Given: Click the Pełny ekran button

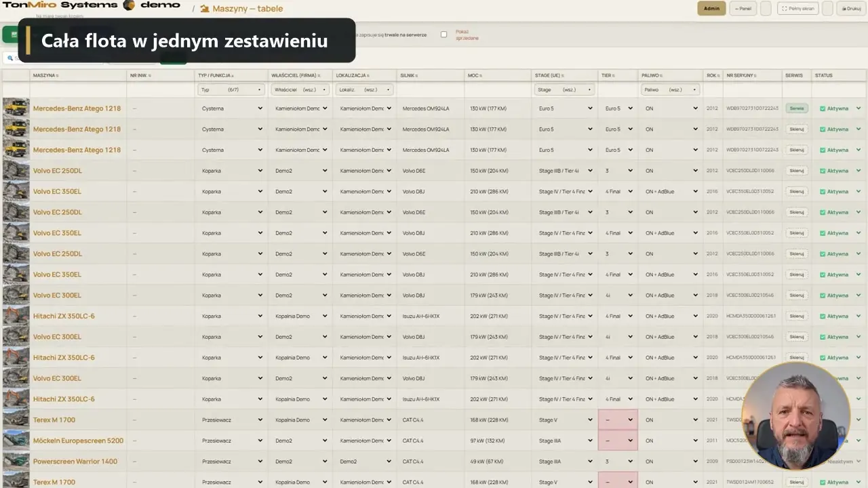Looking at the screenshot, I should pyautogui.click(x=798, y=9).
